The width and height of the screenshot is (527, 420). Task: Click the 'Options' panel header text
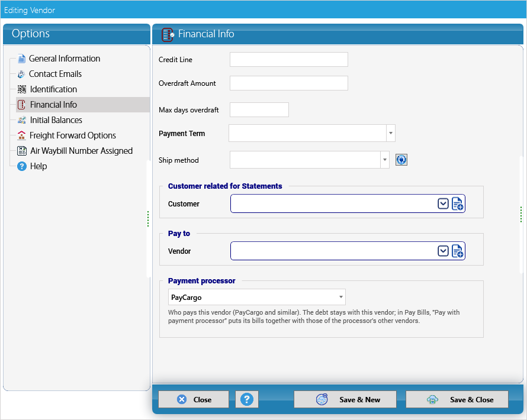click(x=31, y=34)
